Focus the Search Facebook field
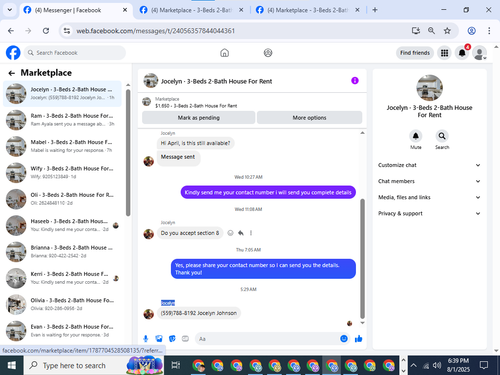Screen dimensions: 500x375 [75, 53]
